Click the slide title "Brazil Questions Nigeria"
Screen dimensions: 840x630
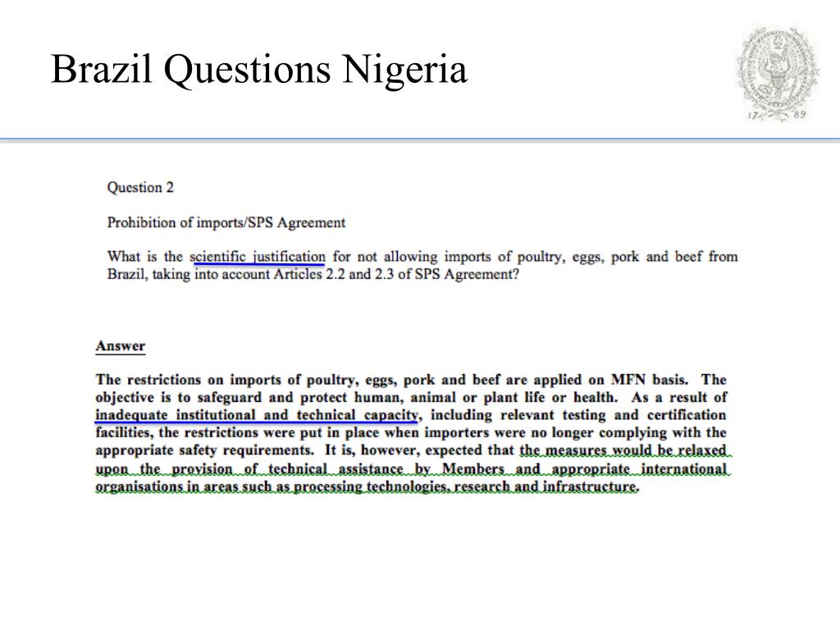point(258,71)
